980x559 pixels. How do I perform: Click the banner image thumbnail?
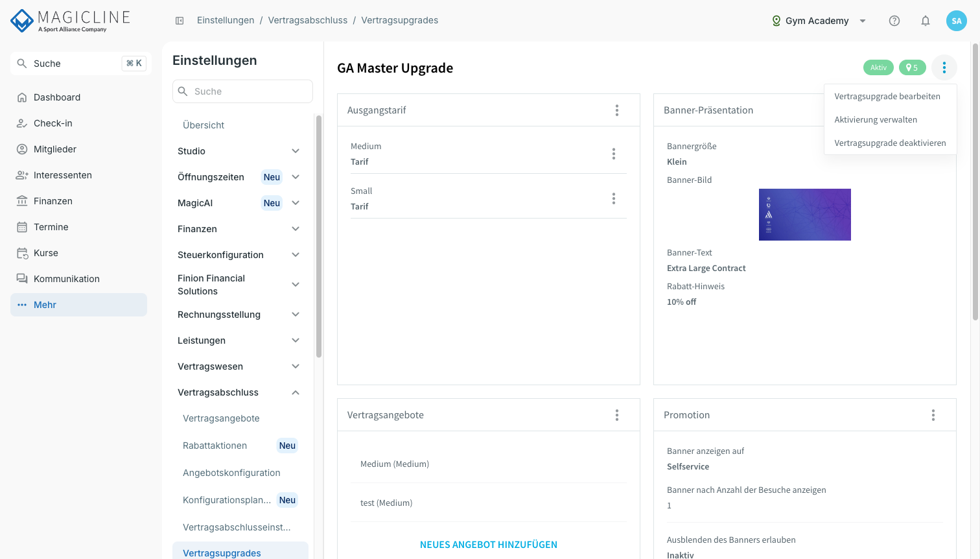[x=805, y=215]
